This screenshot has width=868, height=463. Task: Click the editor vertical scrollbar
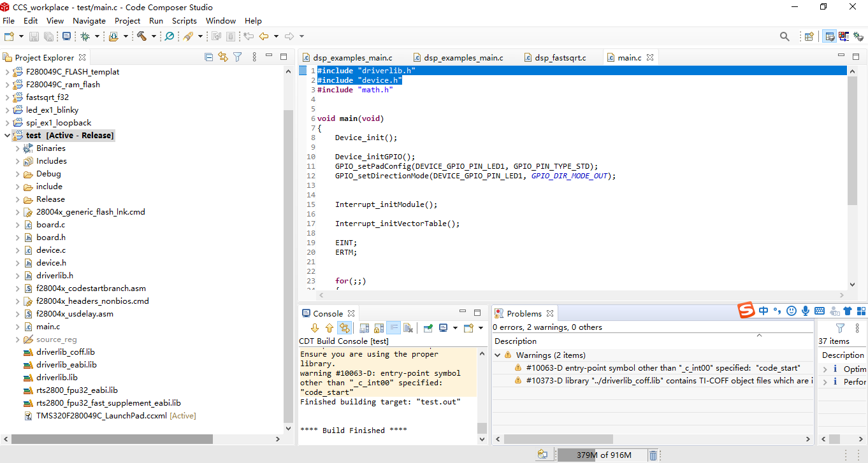[853, 177]
